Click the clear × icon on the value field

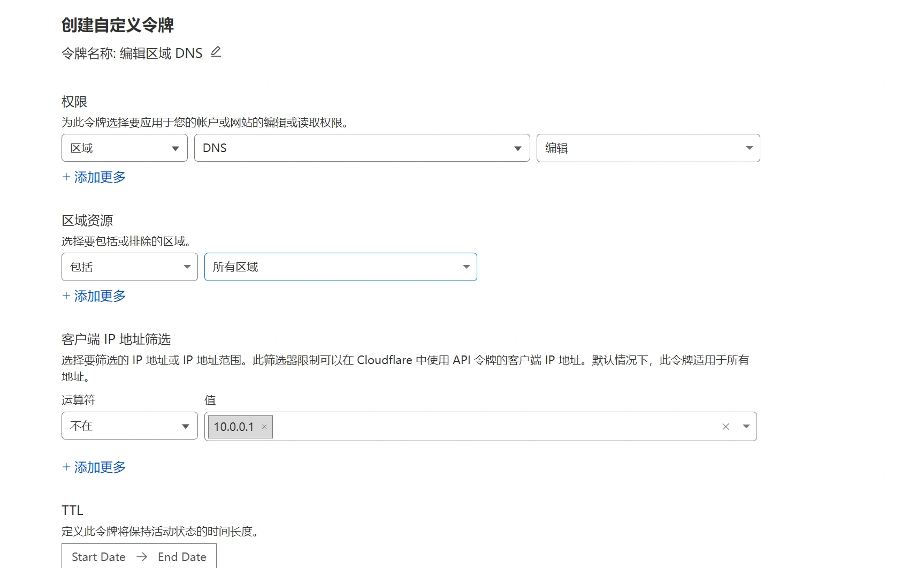pyautogui.click(x=726, y=427)
